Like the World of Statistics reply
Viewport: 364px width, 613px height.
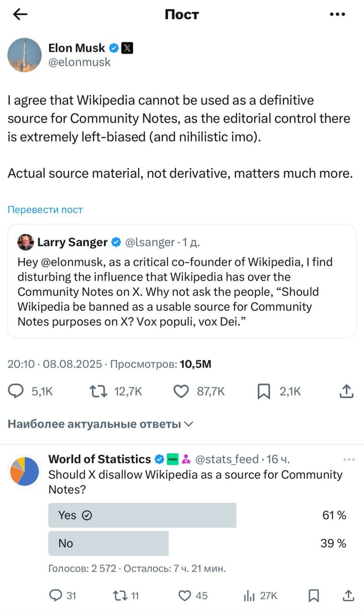pyautogui.click(x=184, y=595)
